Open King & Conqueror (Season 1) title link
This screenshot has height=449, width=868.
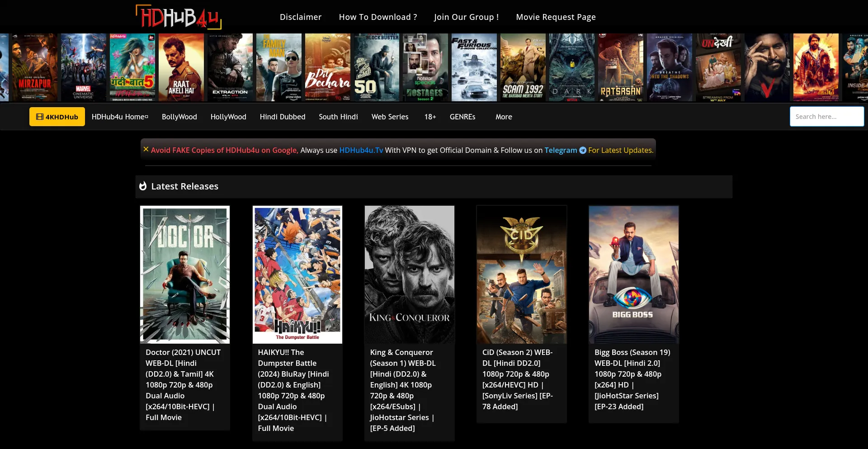pyautogui.click(x=403, y=390)
